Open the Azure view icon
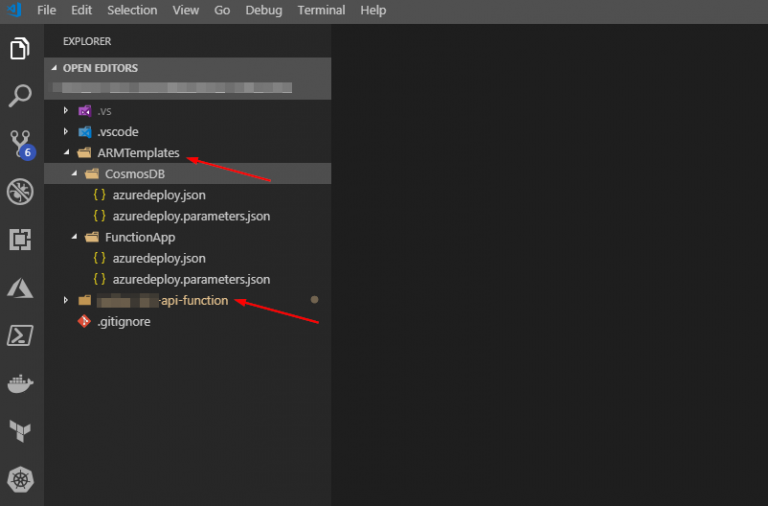Image resolution: width=768 pixels, height=506 pixels. 20,288
